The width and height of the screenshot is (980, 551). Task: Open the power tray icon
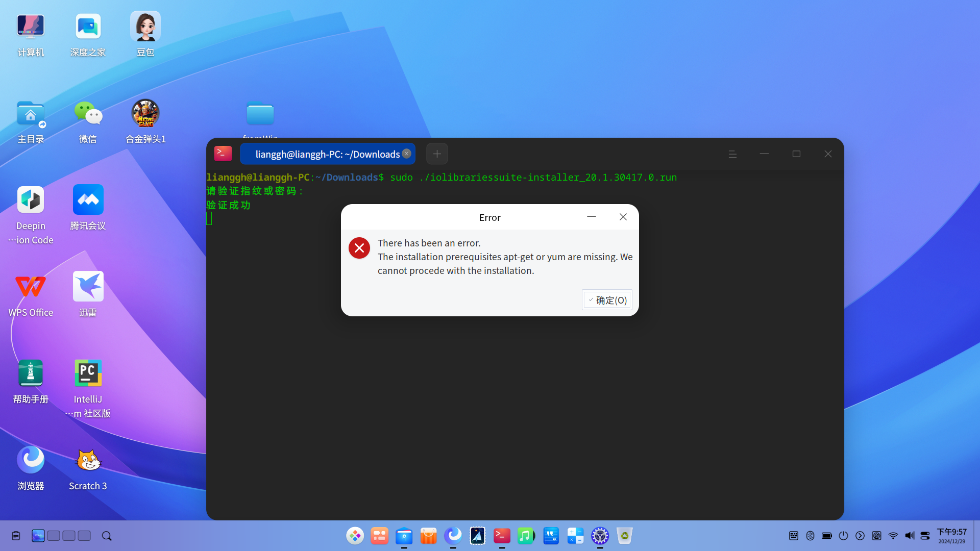point(843,536)
